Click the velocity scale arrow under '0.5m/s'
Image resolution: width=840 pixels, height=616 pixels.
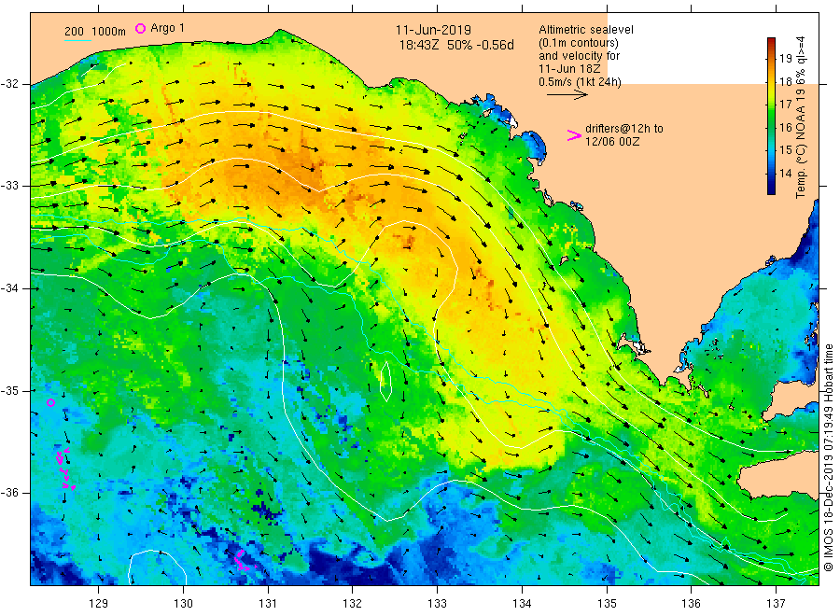tap(567, 95)
